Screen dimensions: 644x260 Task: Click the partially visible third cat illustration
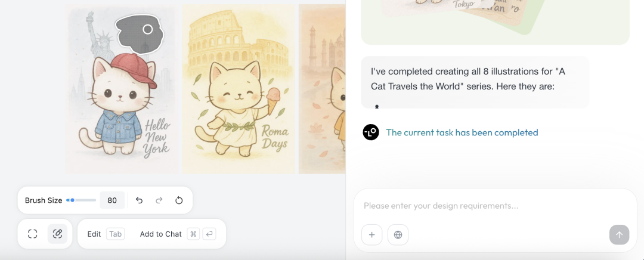tap(322, 89)
